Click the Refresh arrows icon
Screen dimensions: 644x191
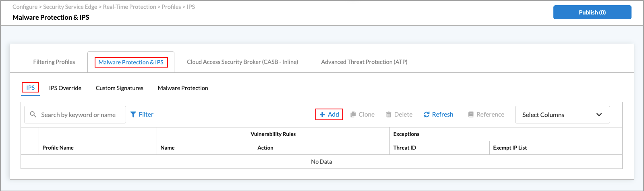(427, 115)
